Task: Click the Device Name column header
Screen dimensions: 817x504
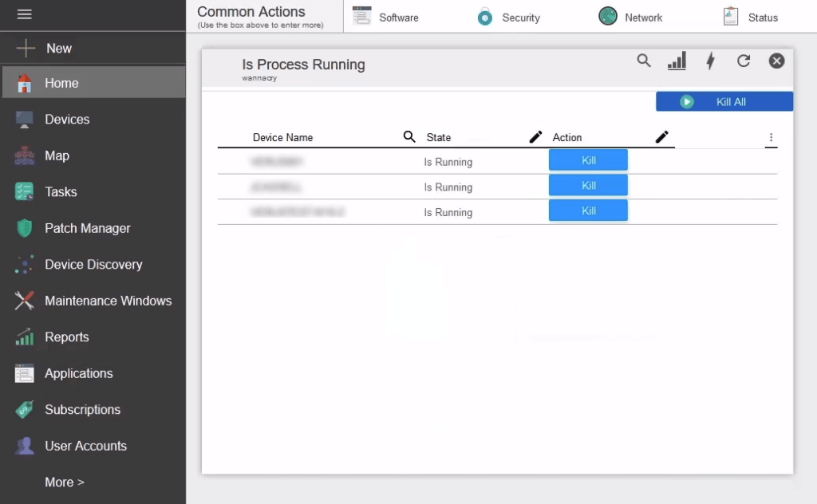Action: [283, 137]
